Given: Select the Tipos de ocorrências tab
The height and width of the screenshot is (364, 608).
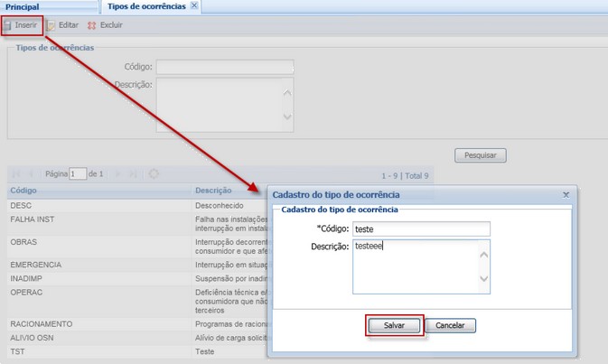Looking at the screenshot, I should coord(145,6).
